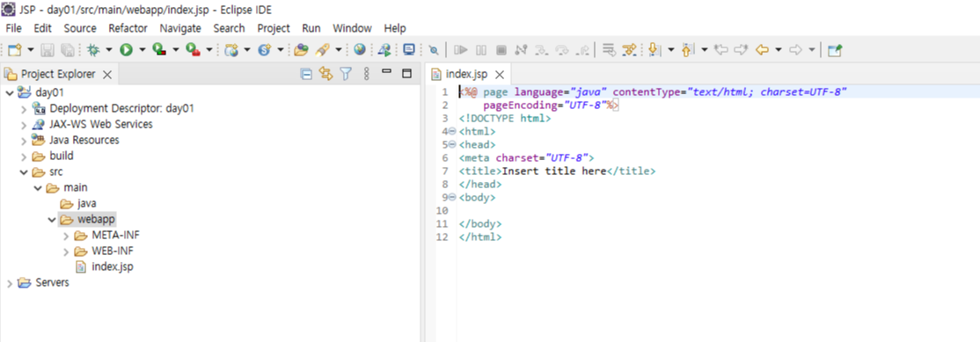Click the Save disk icon
This screenshot has width=980, height=342.
pos(48,50)
